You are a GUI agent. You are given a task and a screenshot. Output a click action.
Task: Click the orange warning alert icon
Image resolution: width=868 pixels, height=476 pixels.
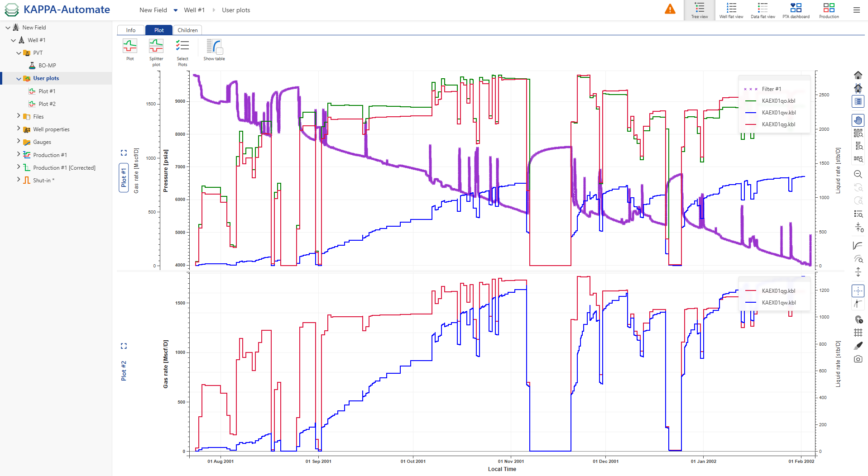click(x=670, y=9)
